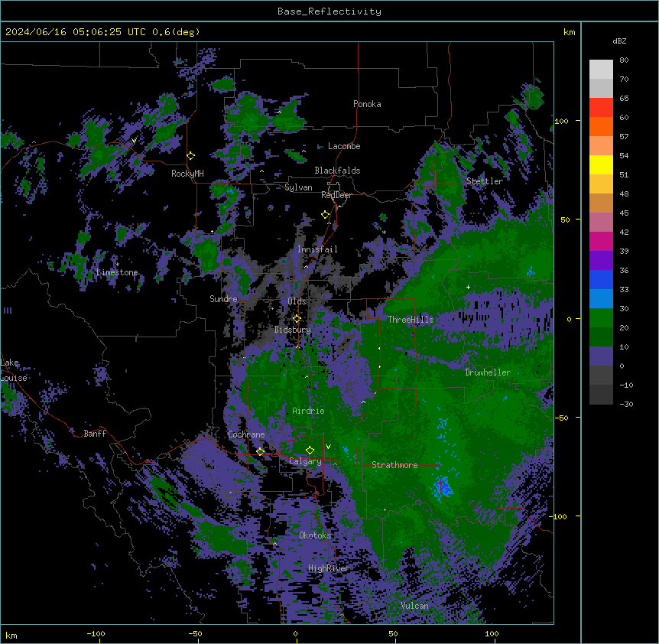Click the -50 tick label on the horizontal axis
Screen dimensions: 659x644
pos(195,633)
